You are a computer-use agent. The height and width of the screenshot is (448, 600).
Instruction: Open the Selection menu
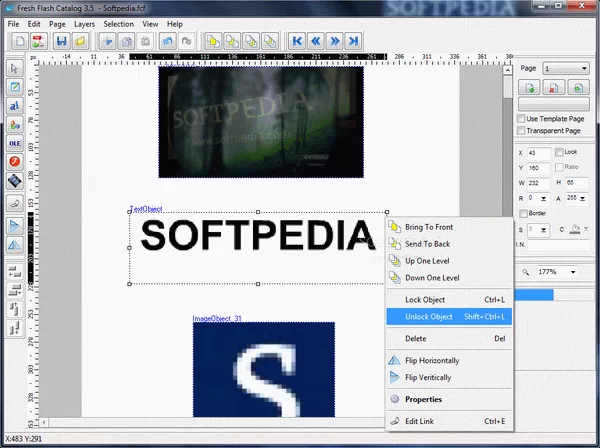(119, 24)
